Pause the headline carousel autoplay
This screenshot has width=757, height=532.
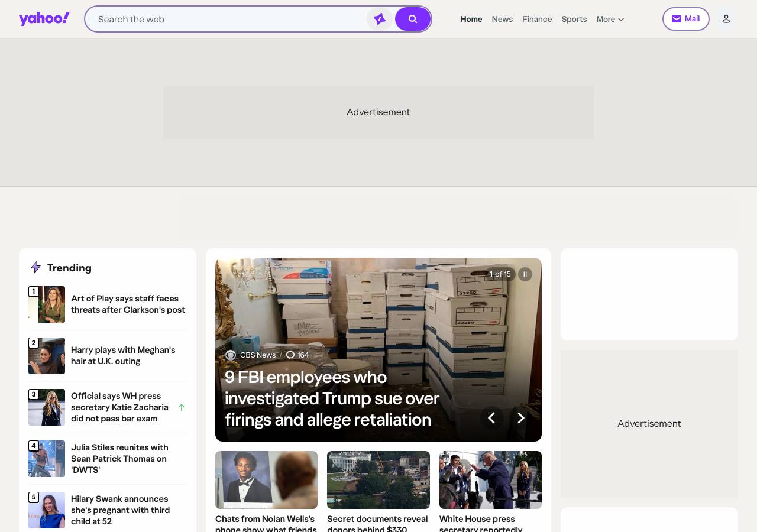(525, 274)
